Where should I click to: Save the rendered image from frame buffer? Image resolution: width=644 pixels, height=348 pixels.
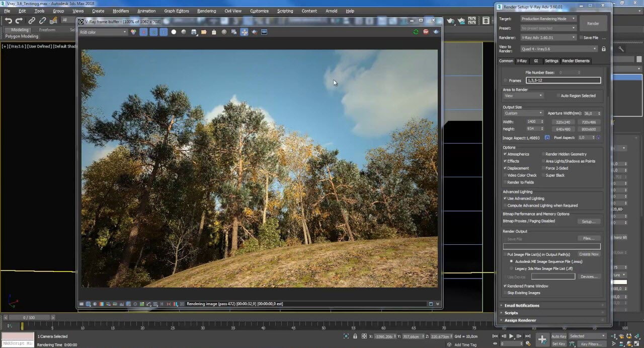click(x=194, y=32)
